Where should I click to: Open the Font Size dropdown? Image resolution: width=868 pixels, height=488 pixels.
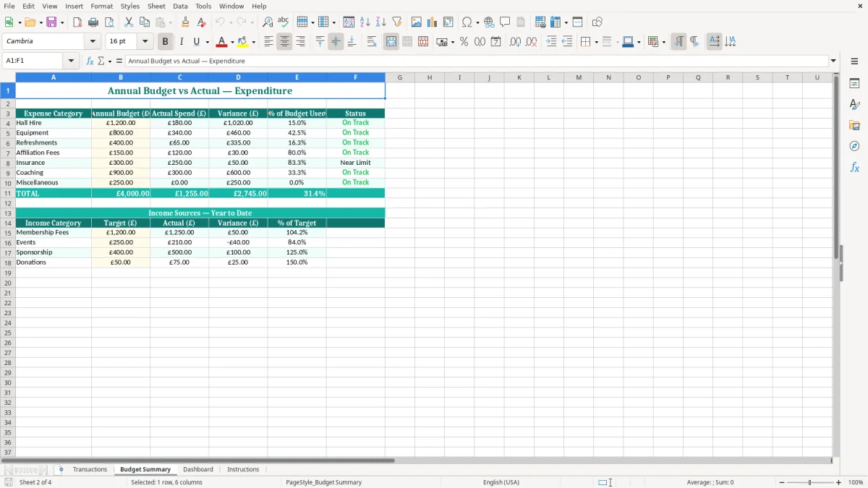(145, 41)
